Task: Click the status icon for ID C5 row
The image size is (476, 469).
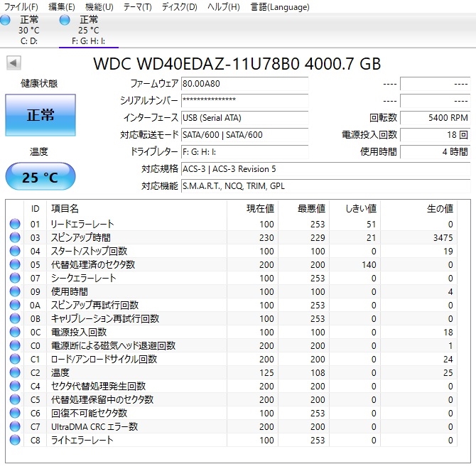Action: click(15, 399)
